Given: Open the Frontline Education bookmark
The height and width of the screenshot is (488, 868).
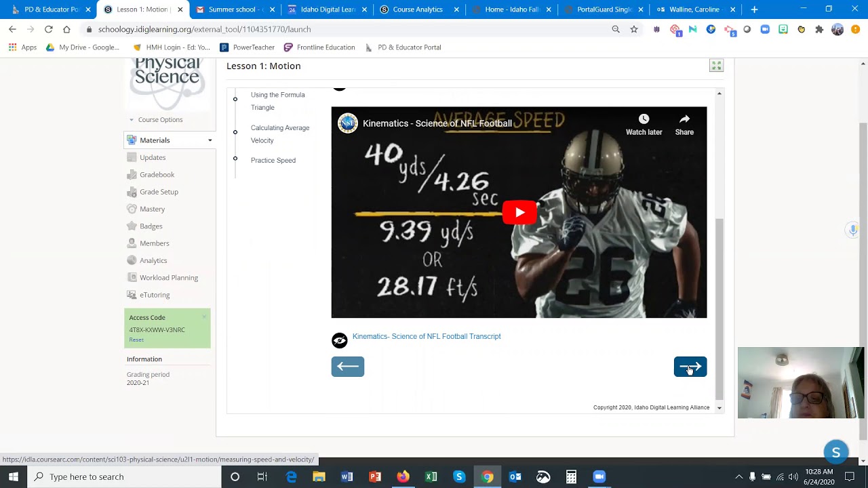Looking at the screenshot, I should (x=319, y=47).
